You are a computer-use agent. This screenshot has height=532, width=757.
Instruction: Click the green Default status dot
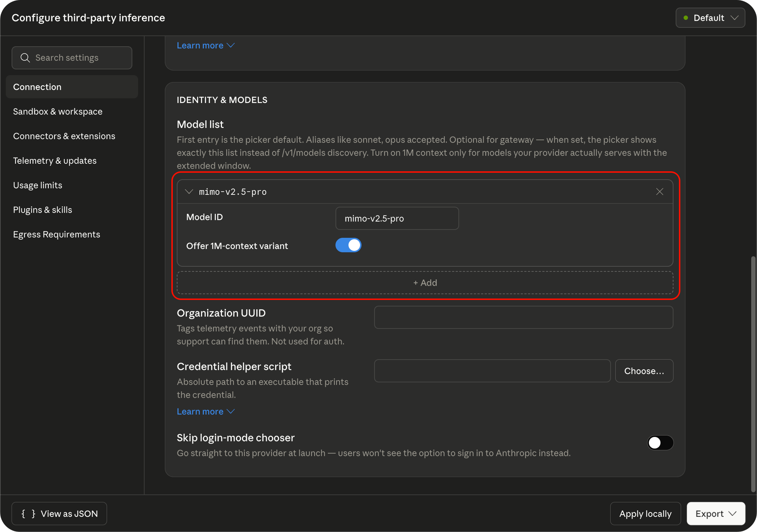685,18
